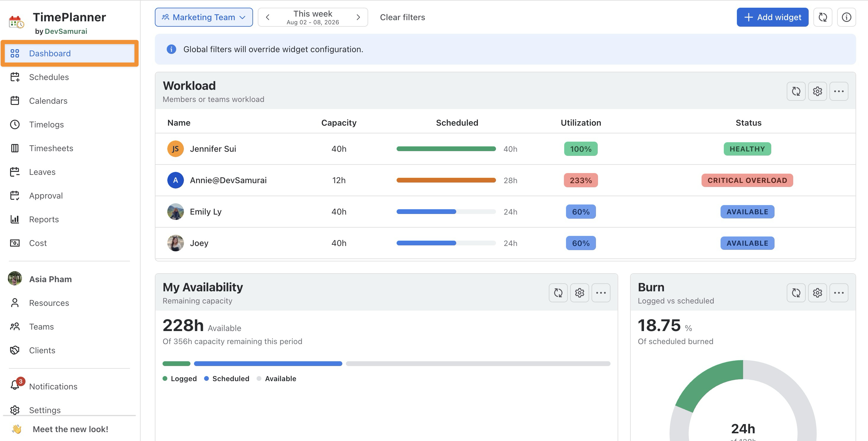This screenshot has width=868, height=441.
Task: Open My Availability more options menu
Action: (x=601, y=293)
